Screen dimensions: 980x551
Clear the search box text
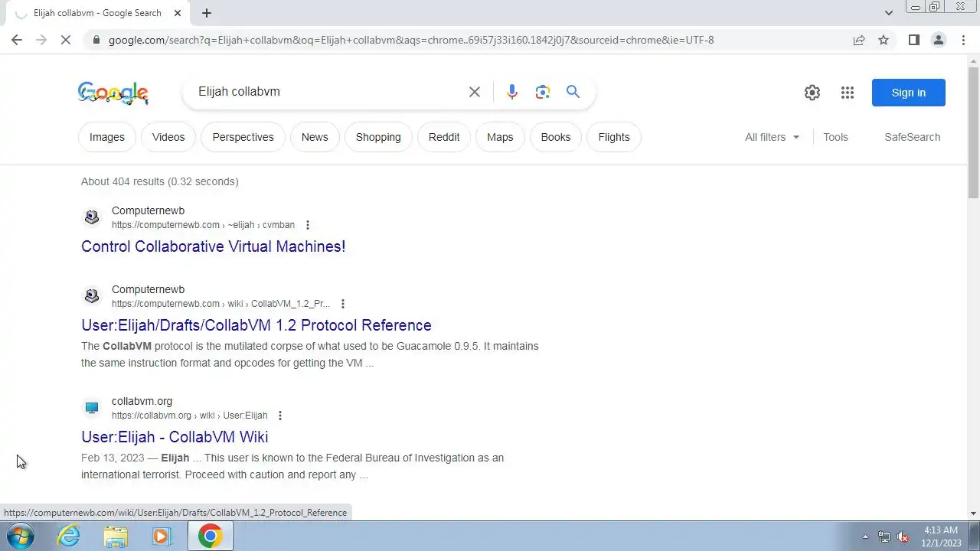point(475,92)
